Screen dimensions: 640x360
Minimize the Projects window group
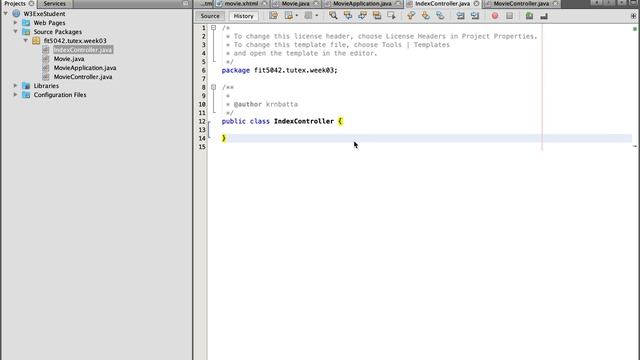point(186,3)
